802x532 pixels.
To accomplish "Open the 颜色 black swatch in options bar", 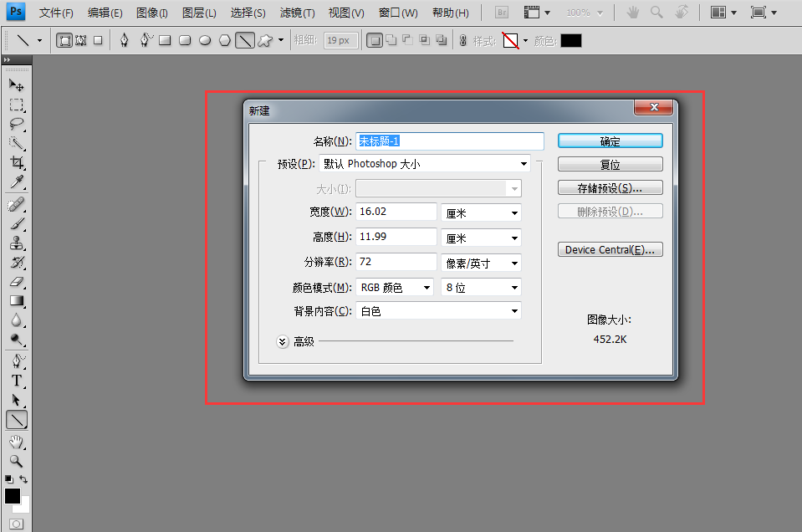I will click(571, 41).
